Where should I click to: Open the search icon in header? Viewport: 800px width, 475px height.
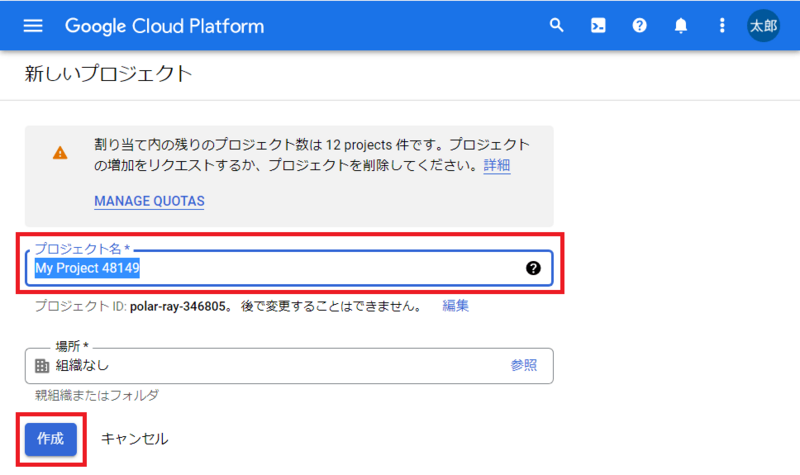[x=557, y=25]
